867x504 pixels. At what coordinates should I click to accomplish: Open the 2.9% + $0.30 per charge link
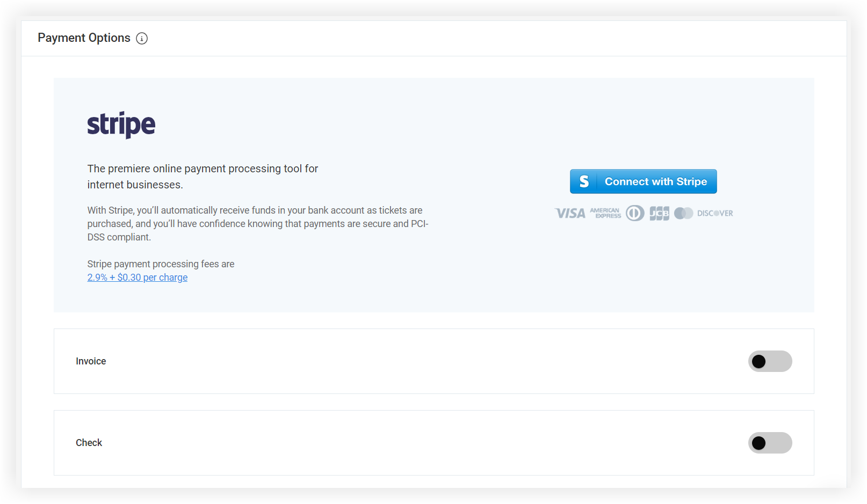point(138,277)
